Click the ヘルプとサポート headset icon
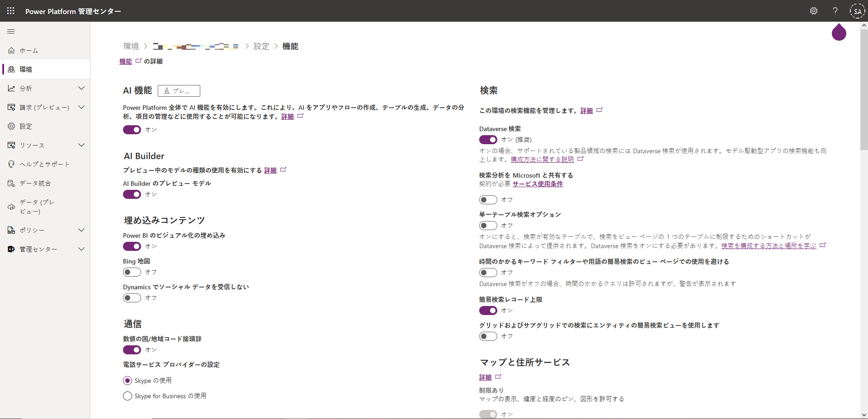The width and height of the screenshot is (868, 419). coord(11,164)
